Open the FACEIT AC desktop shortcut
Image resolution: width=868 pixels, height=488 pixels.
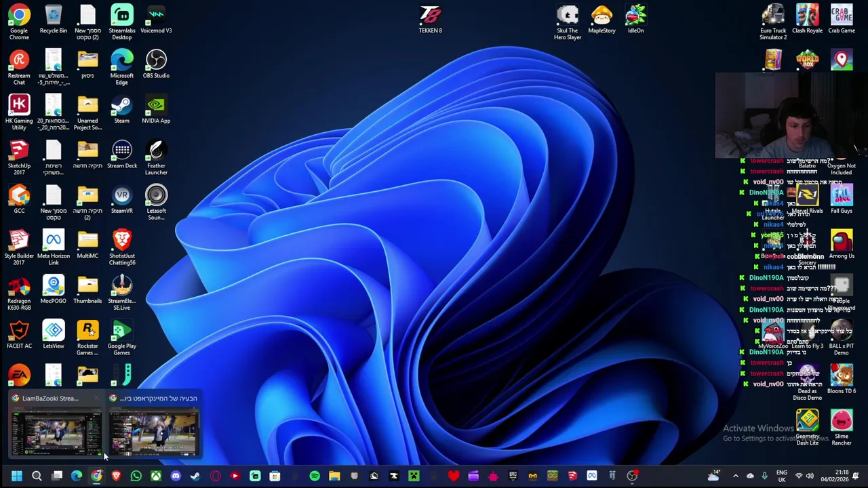pyautogui.click(x=19, y=335)
